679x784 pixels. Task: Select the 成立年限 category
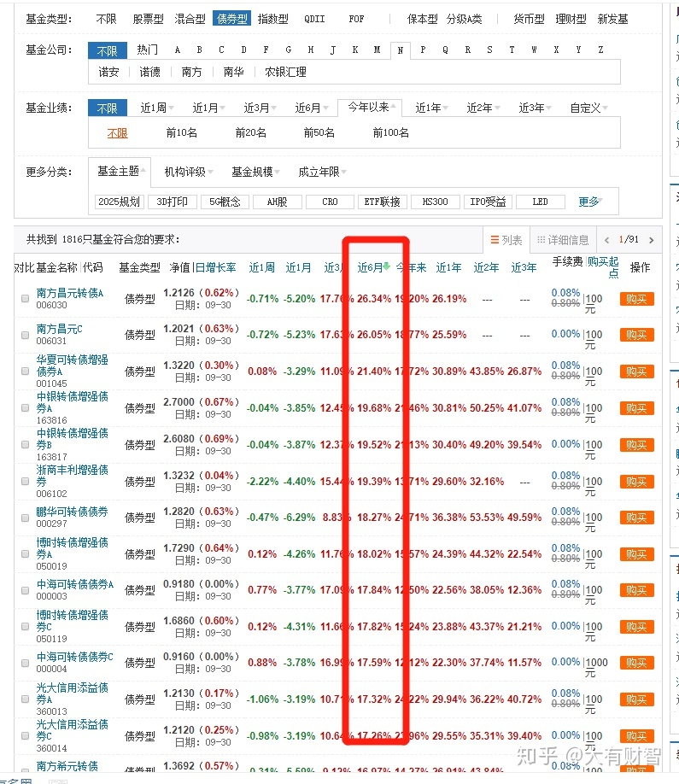pyautogui.click(x=322, y=172)
